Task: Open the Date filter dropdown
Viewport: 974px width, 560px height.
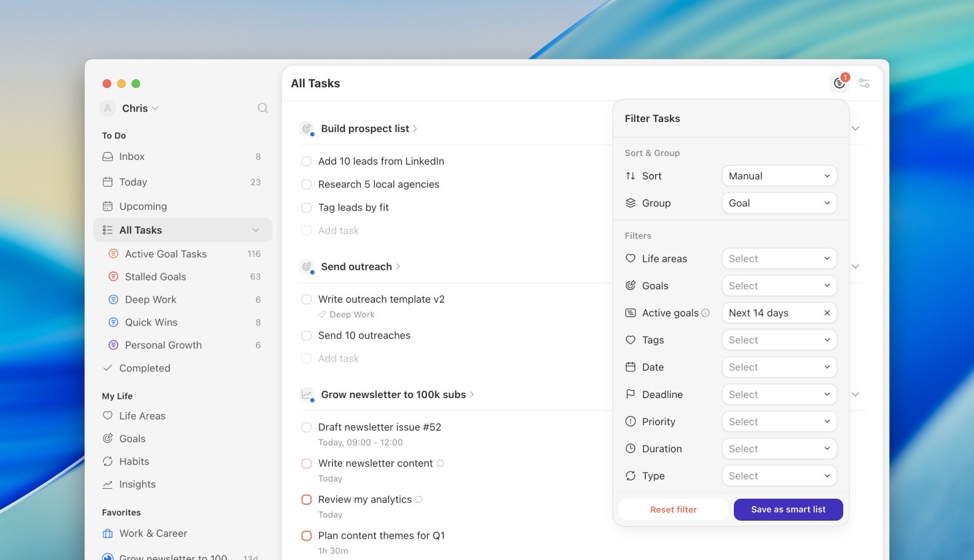Action: 779,367
